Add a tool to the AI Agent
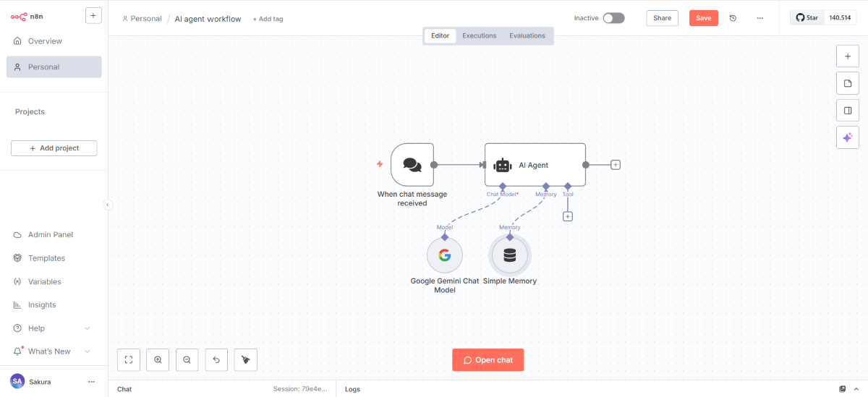868x397 pixels. tap(568, 216)
